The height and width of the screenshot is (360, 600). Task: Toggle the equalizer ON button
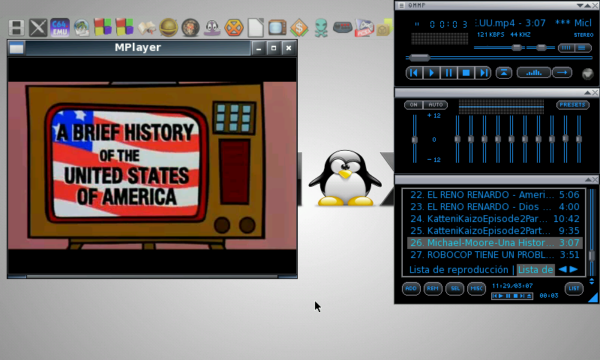pos(414,104)
